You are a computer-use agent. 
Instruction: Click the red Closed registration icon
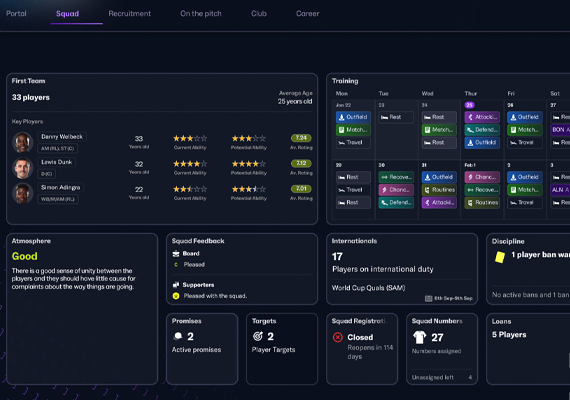(x=338, y=337)
